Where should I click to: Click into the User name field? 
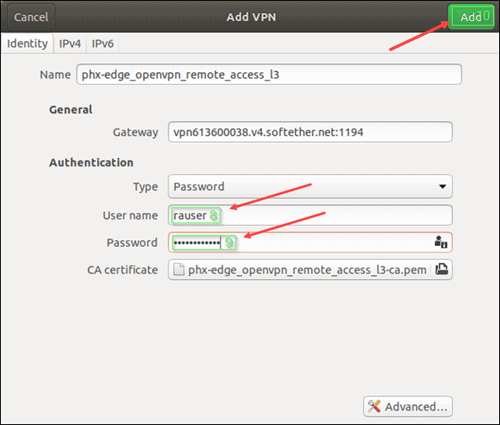310,215
